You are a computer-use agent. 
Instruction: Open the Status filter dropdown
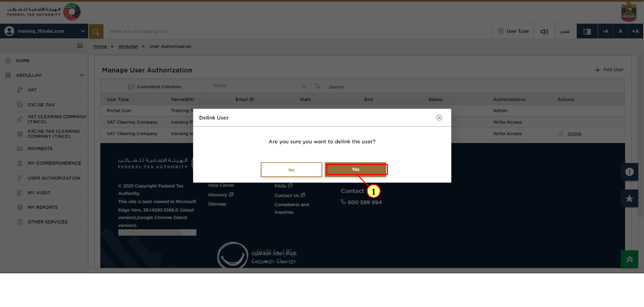coord(258,86)
